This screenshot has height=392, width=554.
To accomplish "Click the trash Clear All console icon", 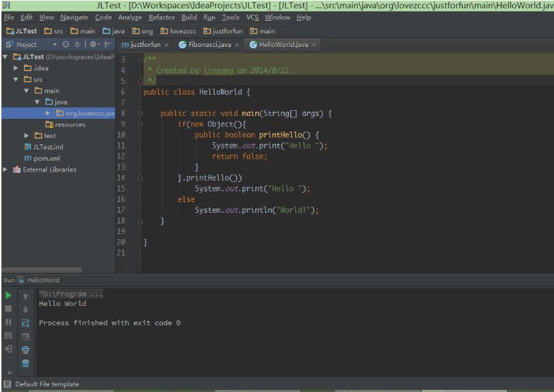I will pyautogui.click(x=26, y=363).
